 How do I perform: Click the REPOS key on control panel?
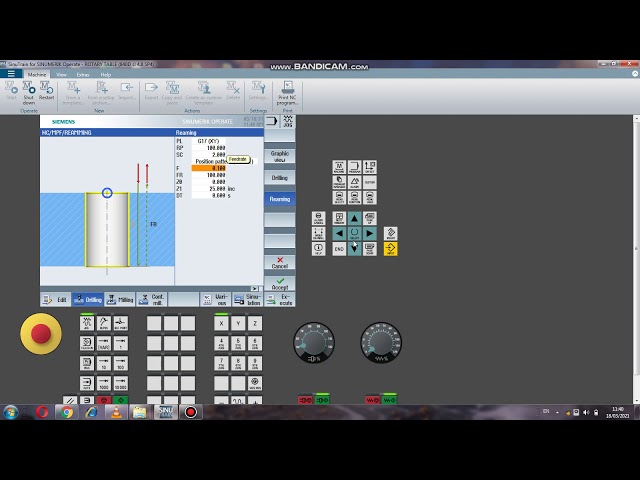(104, 323)
